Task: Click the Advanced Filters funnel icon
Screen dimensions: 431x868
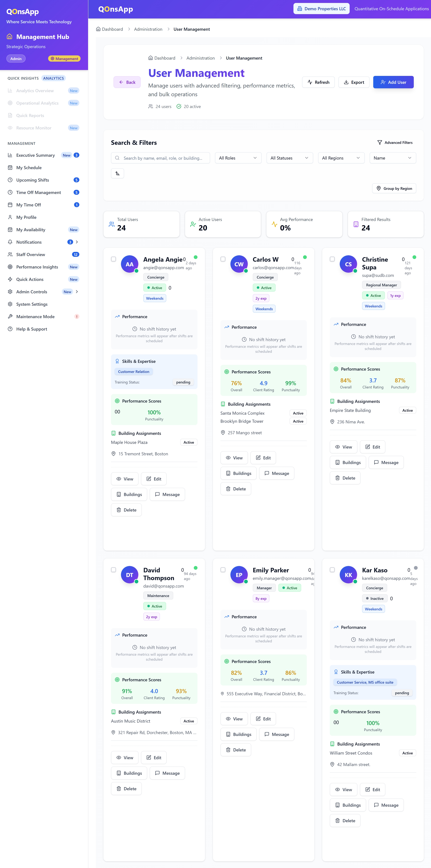Action: pos(379,142)
